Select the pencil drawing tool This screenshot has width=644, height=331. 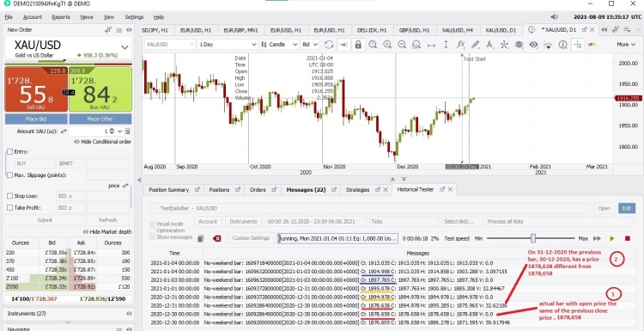pyautogui.click(x=475, y=45)
